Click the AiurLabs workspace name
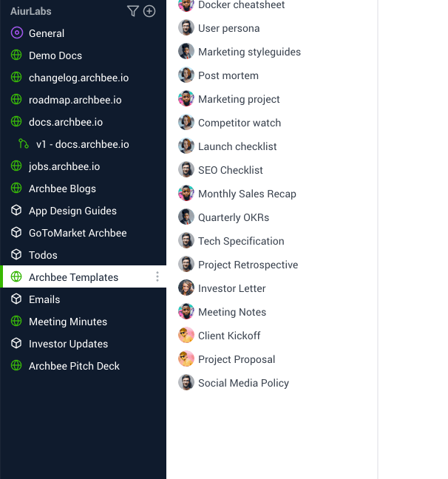 (31, 11)
